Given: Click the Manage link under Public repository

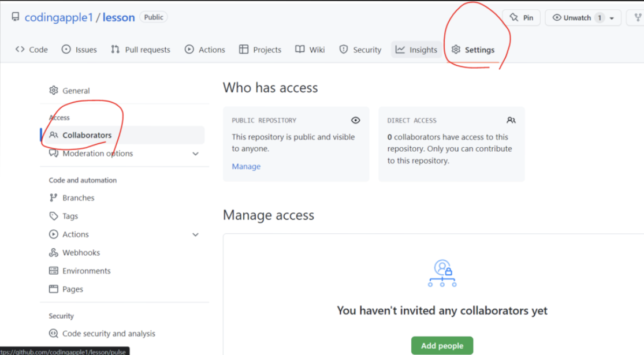Looking at the screenshot, I should point(246,166).
